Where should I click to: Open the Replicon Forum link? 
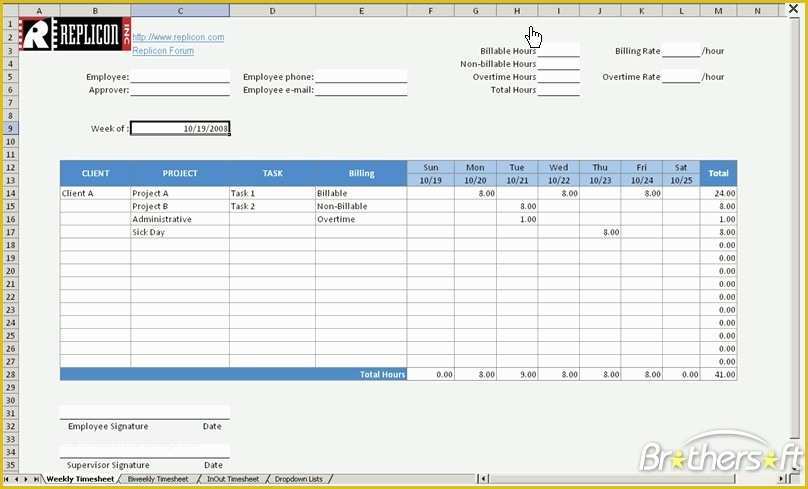tap(163, 50)
